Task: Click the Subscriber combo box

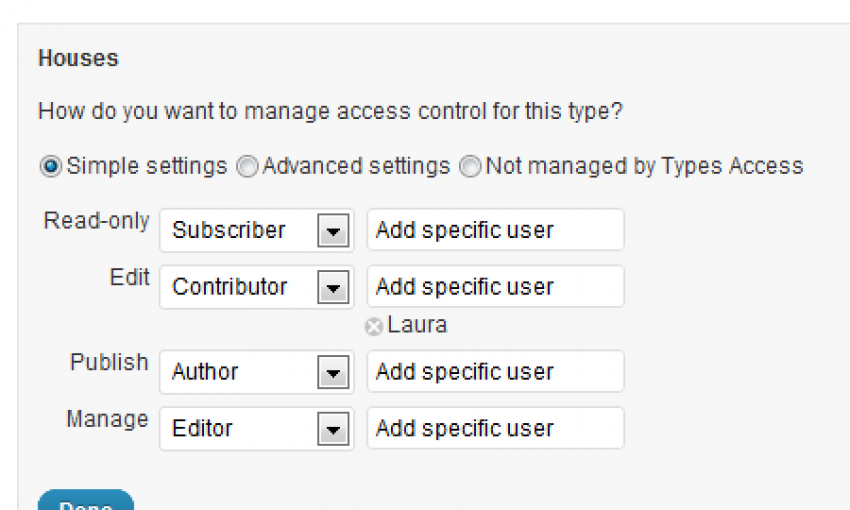Action: [256, 230]
